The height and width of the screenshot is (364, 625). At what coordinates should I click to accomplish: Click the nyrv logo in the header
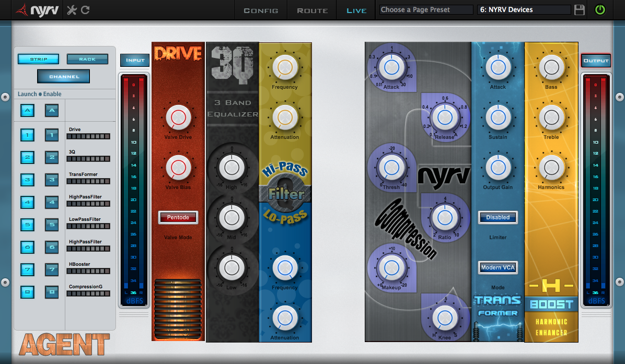pos(37,10)
